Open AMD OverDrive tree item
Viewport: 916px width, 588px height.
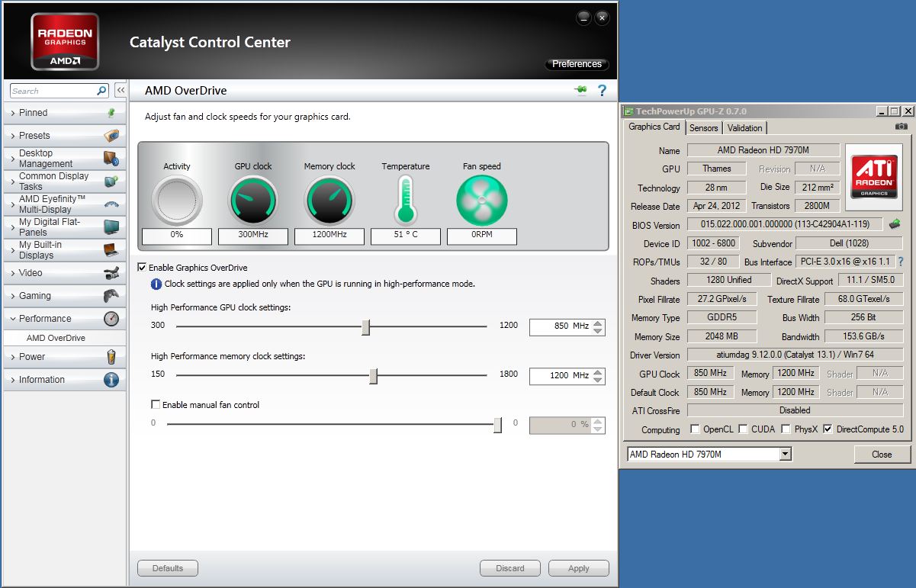point(56,338)
